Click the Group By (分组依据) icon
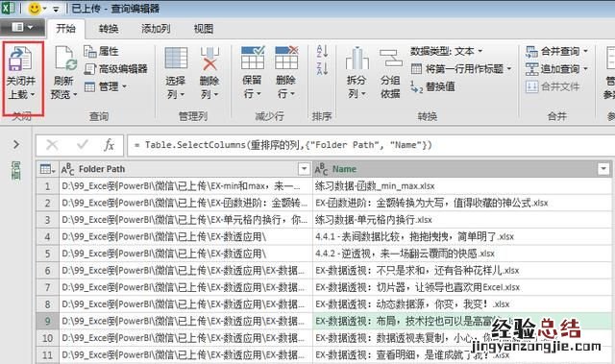Image resolution: width=615 pixels, height=364 pixels. pos(391,58)
